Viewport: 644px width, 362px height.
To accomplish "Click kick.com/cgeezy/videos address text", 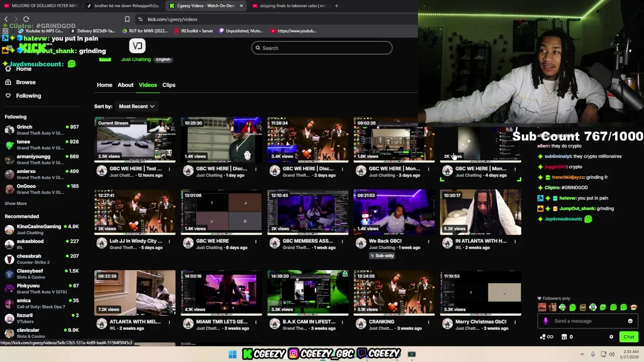I will (173, 19).
